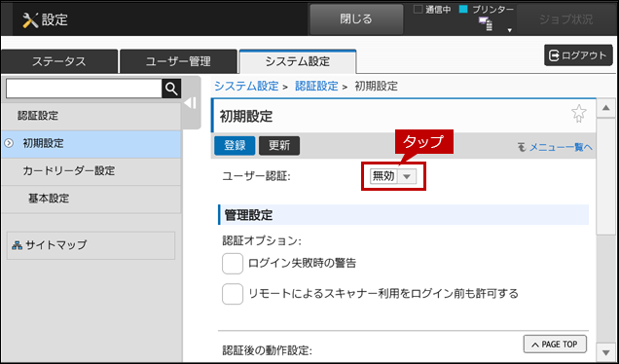Click the blue 登録 button
The height and width of the screenshot is (364, 619).
[x=235, y=146]
